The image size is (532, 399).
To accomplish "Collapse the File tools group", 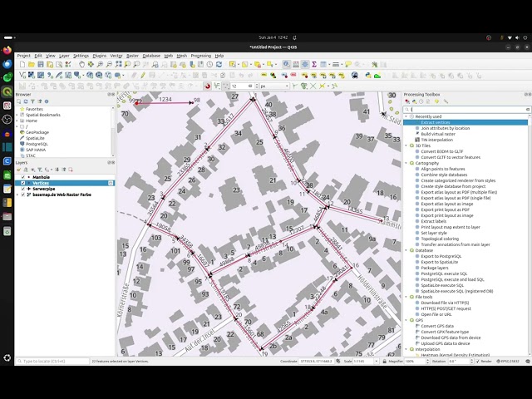I will click(x=406, y=297).
